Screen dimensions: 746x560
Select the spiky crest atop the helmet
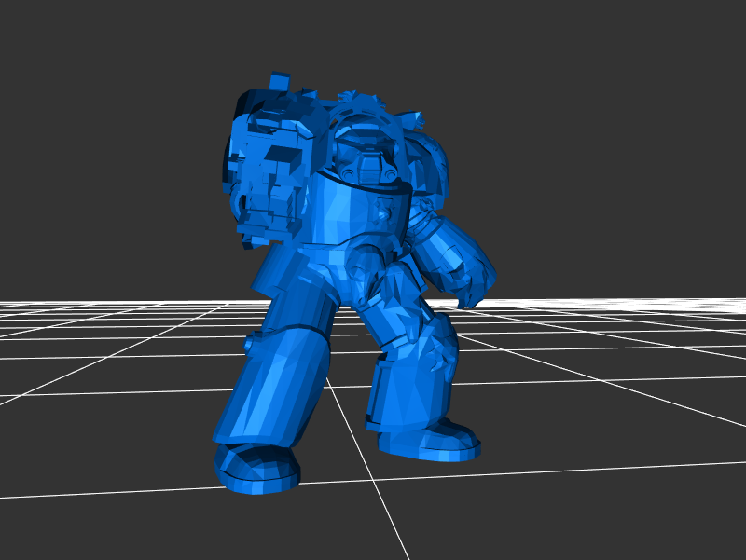click(x=357, y=99)
